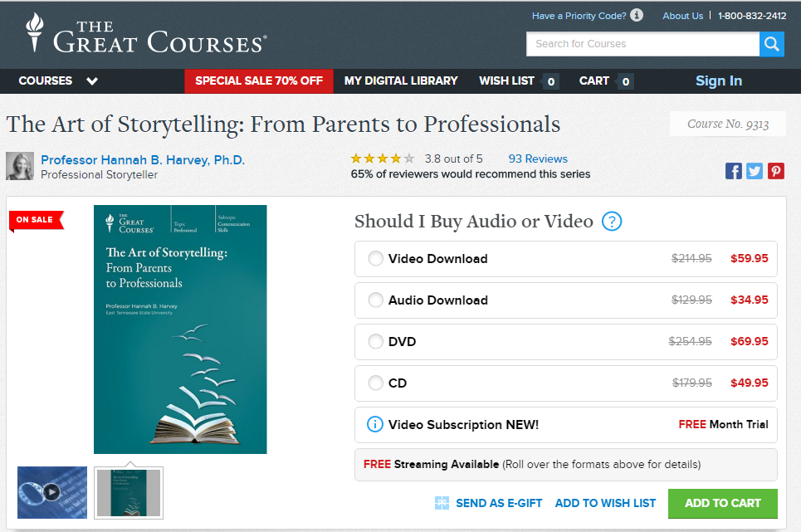Open My Digital Library
Screen dimensions: 801x532
point(401,81)
